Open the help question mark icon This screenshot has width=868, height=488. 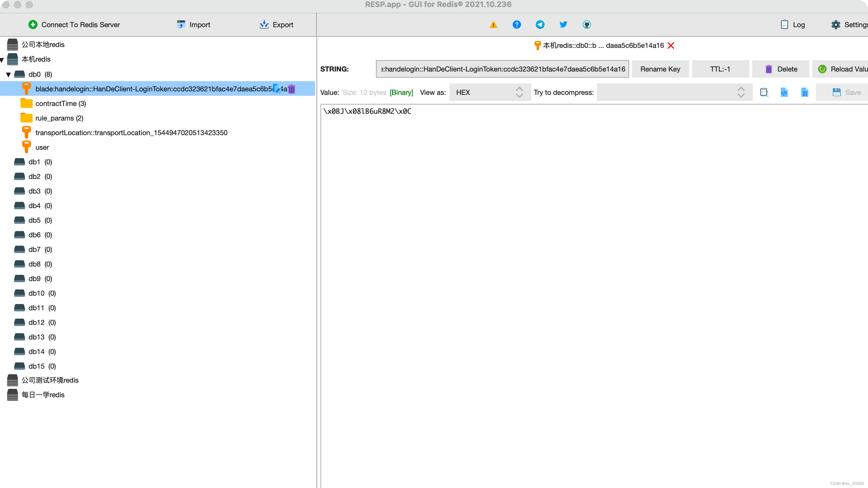[x=517, y=25]
